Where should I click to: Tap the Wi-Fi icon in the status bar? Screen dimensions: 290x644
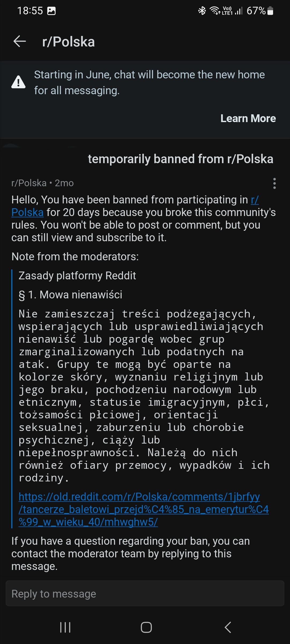click(215, 11)
